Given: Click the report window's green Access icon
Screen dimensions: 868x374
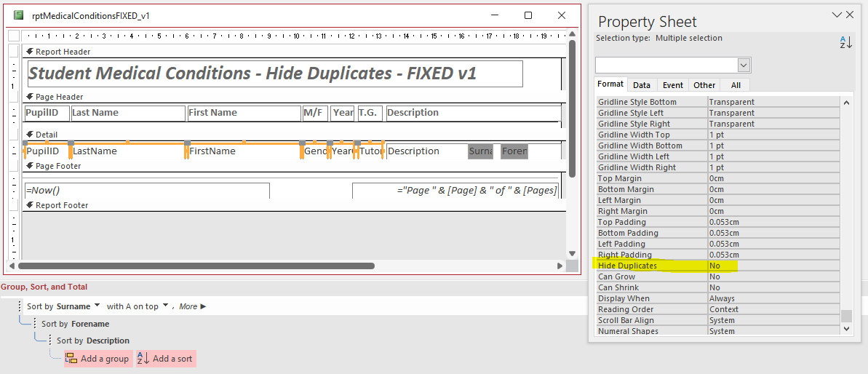Looking at the screenshot, I should (x=18, y=15).
